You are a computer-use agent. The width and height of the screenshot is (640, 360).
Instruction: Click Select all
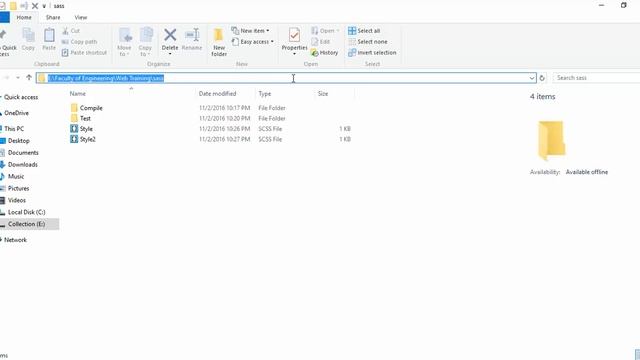[364, 31]
